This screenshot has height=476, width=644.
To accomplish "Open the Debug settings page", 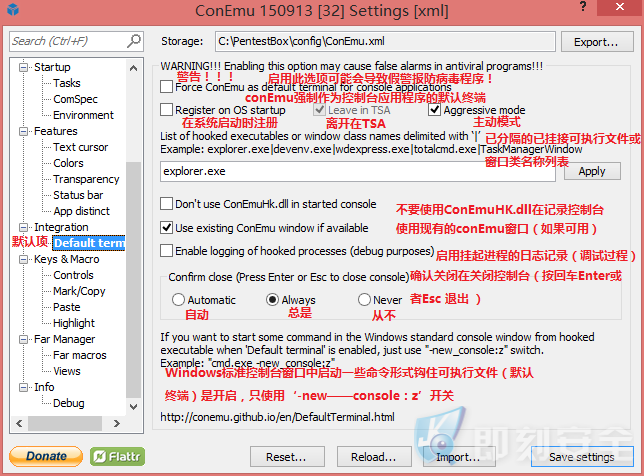I will tap(69, 403).
